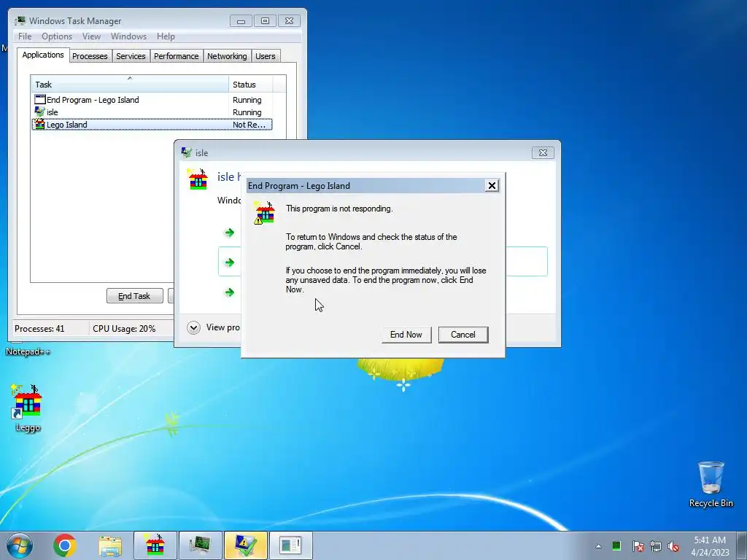The height and width of the screenshot is (560, 747).
Task: Sort by the Status column header
Action: coord(251,85)
